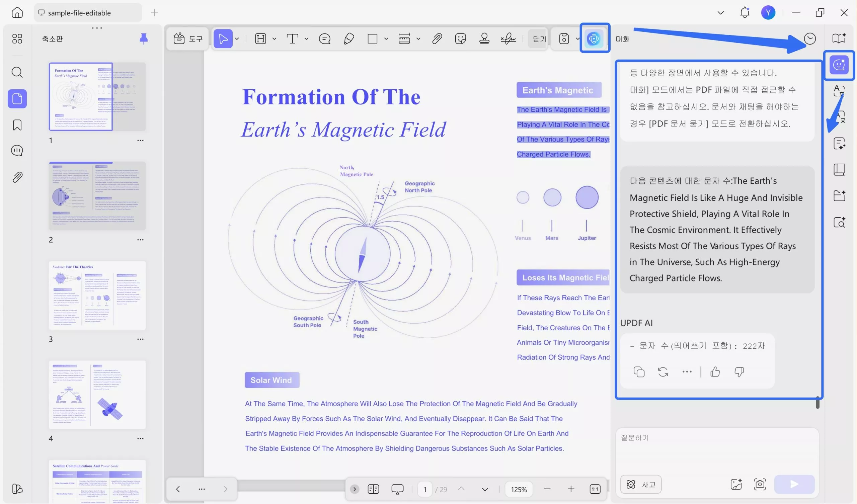857x504 pixels.
Task: Click the save file icon
Action: [x=564, y=39]
